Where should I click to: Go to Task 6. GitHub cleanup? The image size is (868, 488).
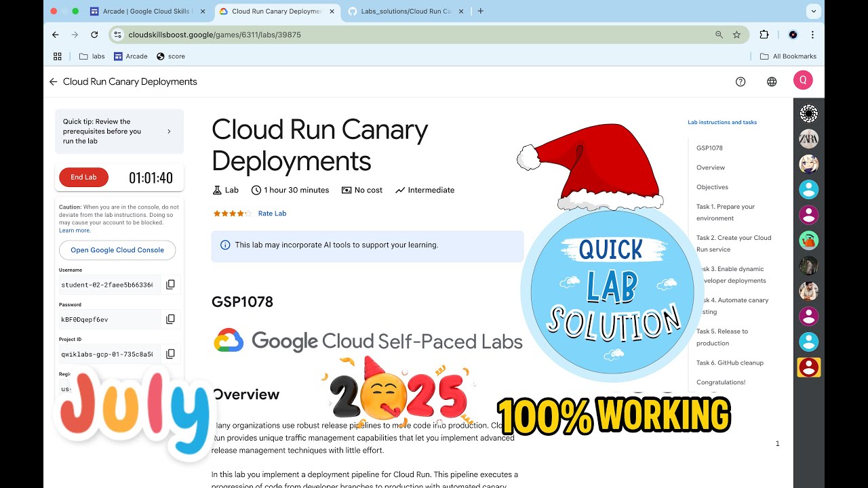coord(730,363)
